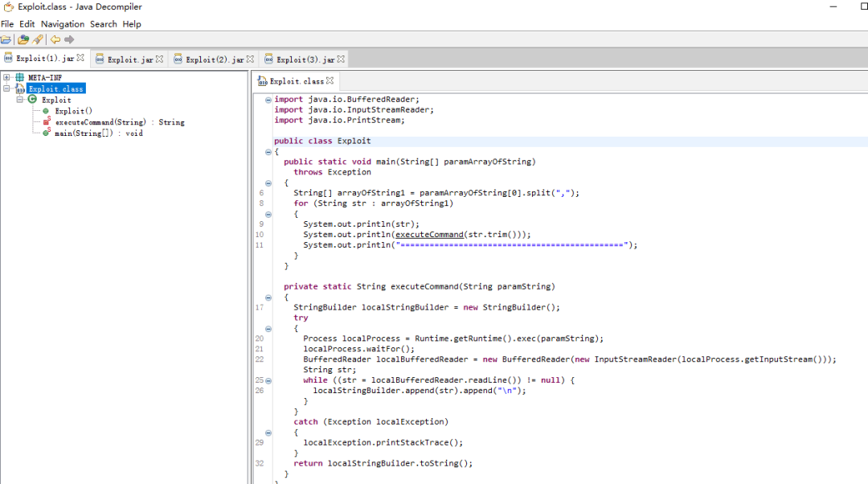Click the executeCommand method icon
This screenshot has height=484, width=868.
click(47, 121)
